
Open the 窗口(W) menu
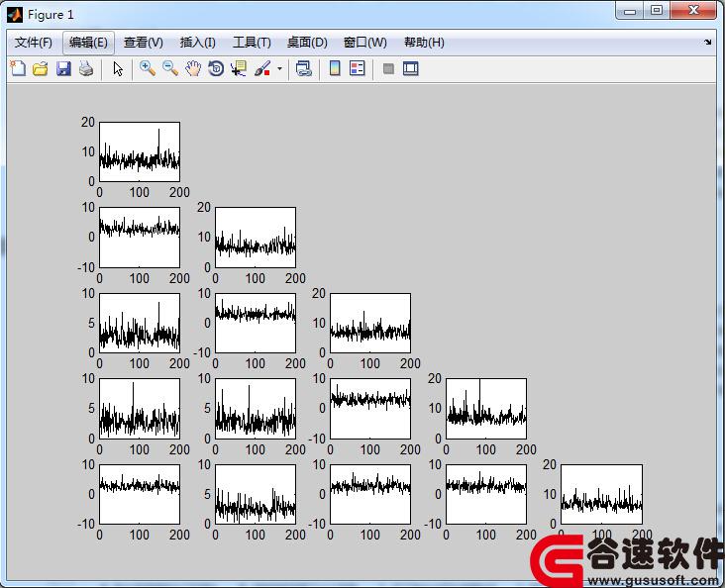click(x=365, y=43)
